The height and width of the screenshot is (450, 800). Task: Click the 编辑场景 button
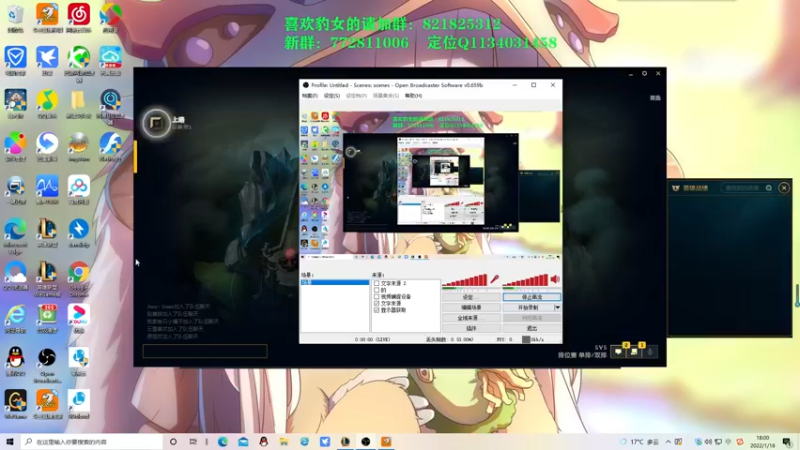[x=471, y=308]
